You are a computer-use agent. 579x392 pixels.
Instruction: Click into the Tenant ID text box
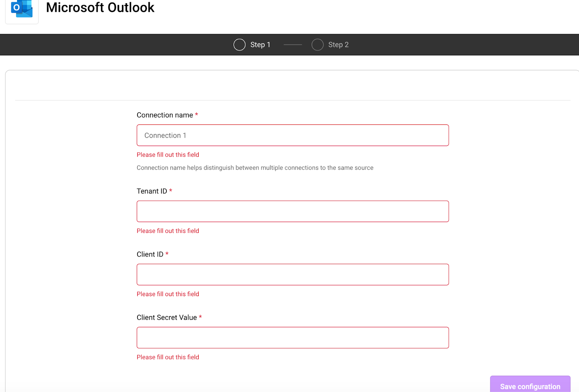[292, 211]
